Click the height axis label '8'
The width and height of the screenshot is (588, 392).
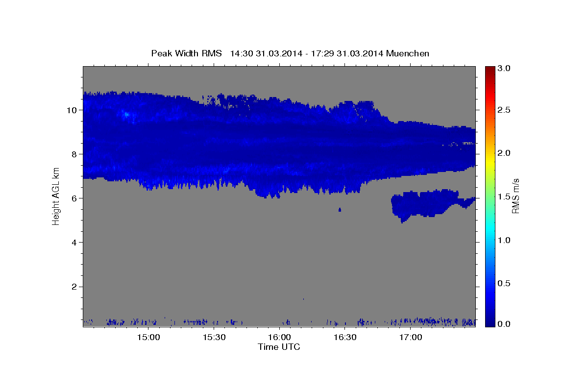point(74,154)
